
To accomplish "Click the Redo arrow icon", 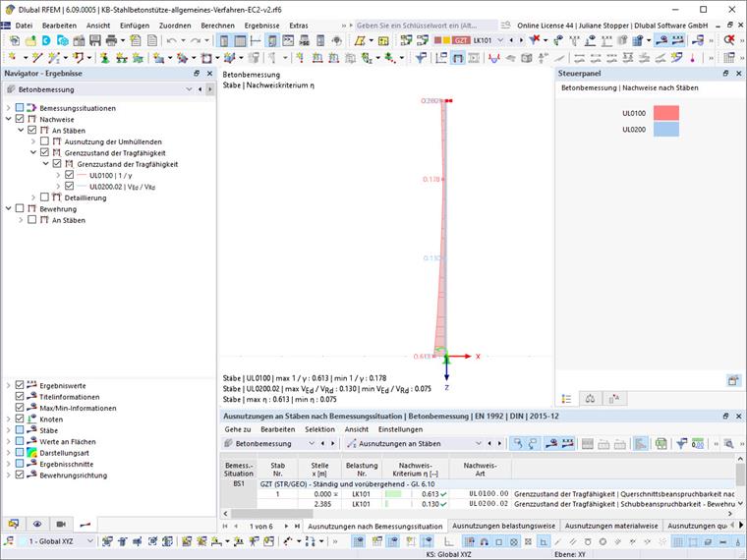I will (x=196, y=41).
